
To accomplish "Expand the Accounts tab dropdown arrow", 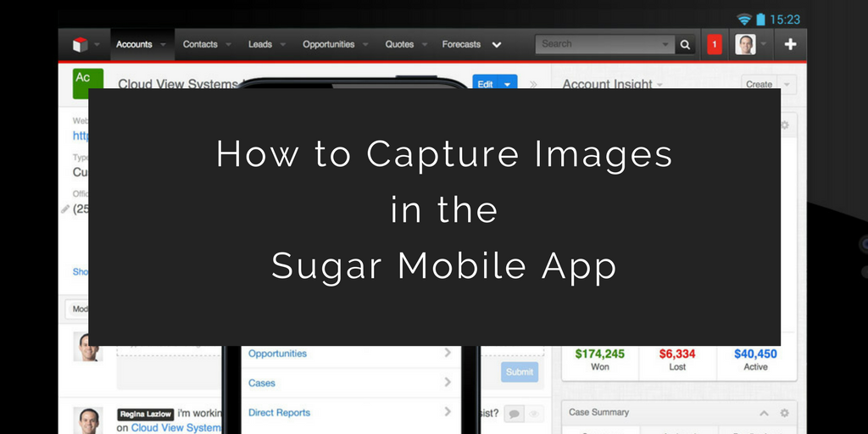I will click(163, 44).
